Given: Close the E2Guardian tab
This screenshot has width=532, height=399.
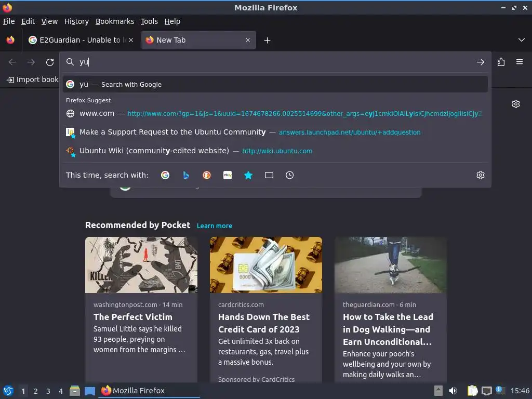Looking at the screenshot, I should click(131, 40).
